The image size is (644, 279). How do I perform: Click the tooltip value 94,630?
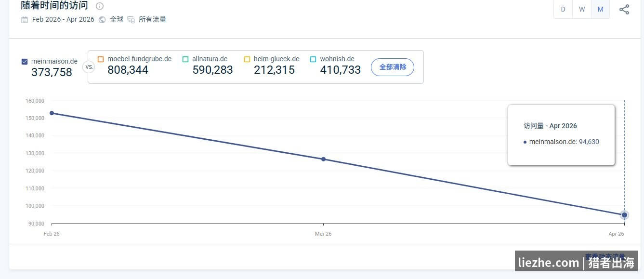click(589, 142)
